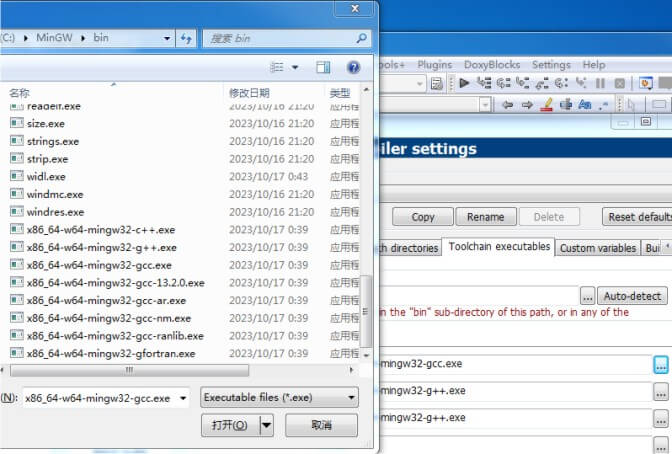Open the Plugins menu
This screenshot has width=672, height=454.
point(435,65)
